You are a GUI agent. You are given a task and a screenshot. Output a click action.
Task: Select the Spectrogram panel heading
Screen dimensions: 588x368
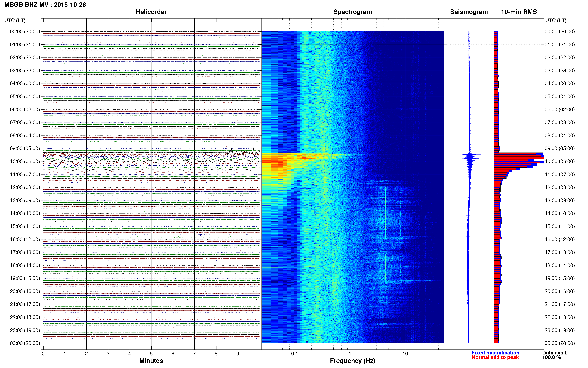tap(352, 12)
